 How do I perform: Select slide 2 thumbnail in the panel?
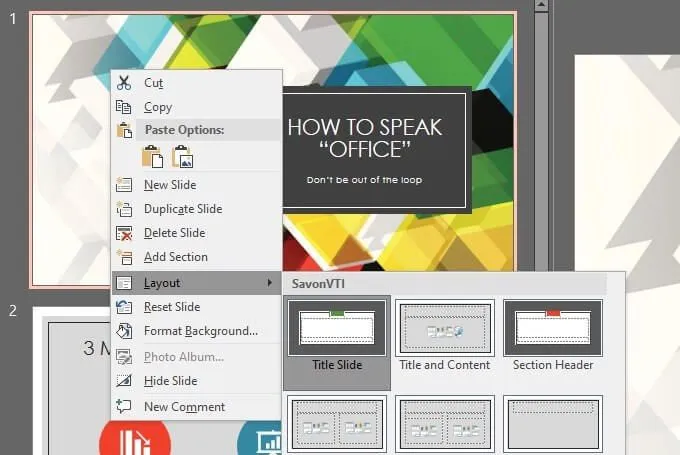click(x=72, y=382)
